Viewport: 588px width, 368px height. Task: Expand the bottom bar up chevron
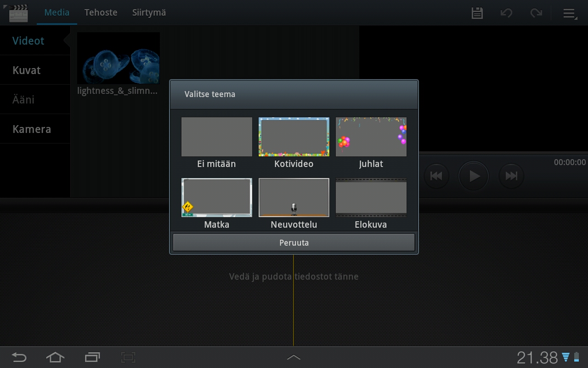(294, 357)
